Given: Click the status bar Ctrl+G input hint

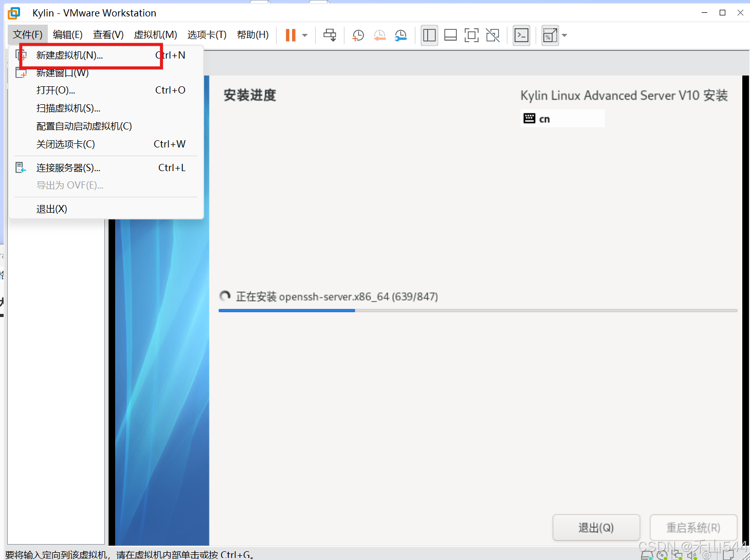Looking at the screenshot, I should (x=130, y=555).
